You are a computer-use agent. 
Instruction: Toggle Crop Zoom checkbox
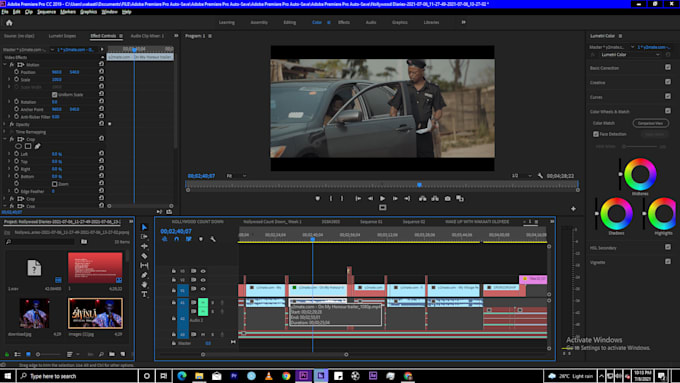(55, 184)
